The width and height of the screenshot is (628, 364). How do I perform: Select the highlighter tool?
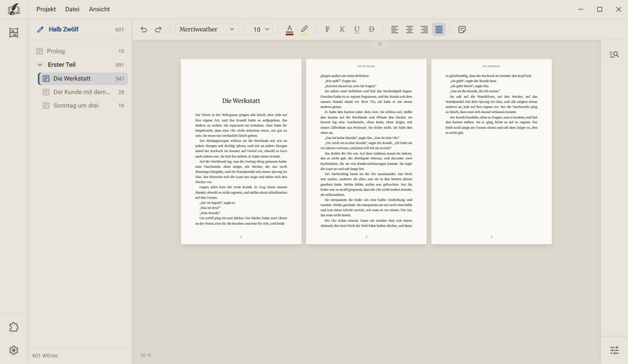coord(305,29)
